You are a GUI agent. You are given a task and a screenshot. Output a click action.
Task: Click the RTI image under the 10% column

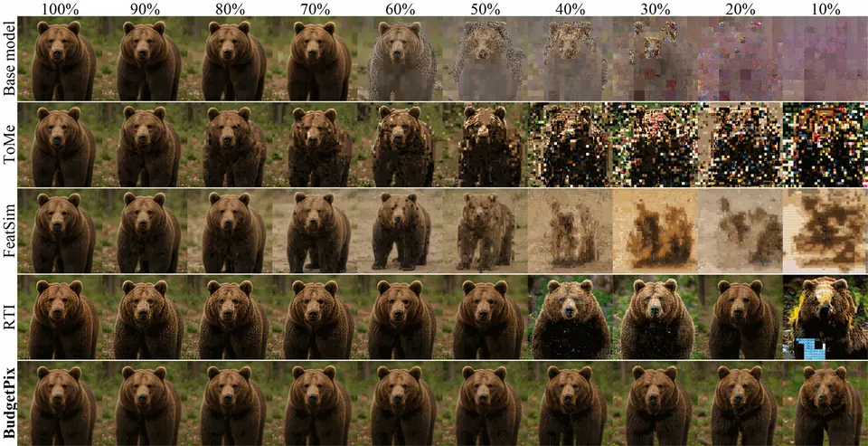[826, 318]
